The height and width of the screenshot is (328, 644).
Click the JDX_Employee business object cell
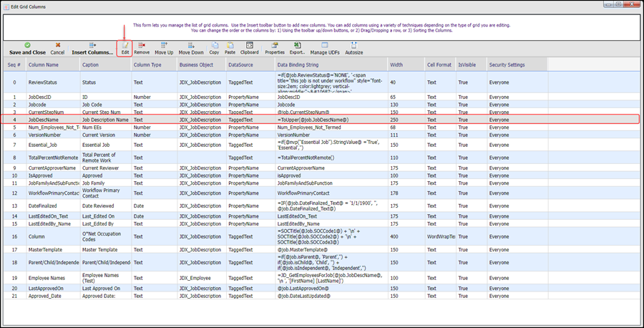click(x=202, y=278)
